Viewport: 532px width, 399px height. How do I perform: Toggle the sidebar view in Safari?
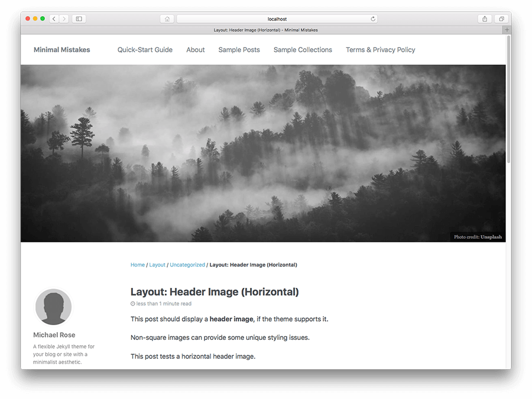[79, 18]
